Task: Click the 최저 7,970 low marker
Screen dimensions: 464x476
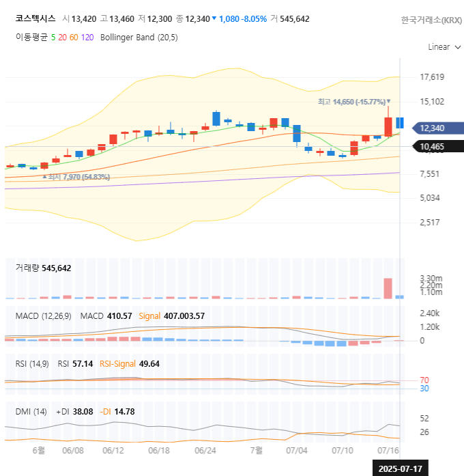Action: coord(76,177)
